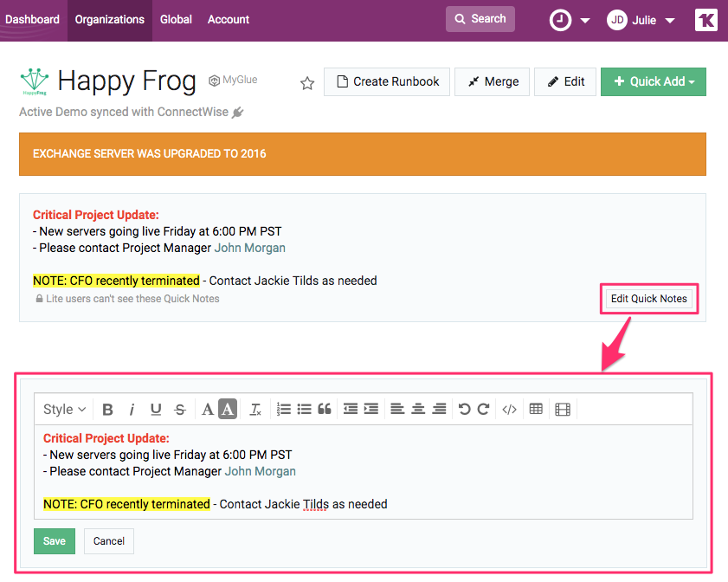Viewport: 728px width, 582px height.
Task: Toggle italic formatting in the editor
Action: coord(132,410)
